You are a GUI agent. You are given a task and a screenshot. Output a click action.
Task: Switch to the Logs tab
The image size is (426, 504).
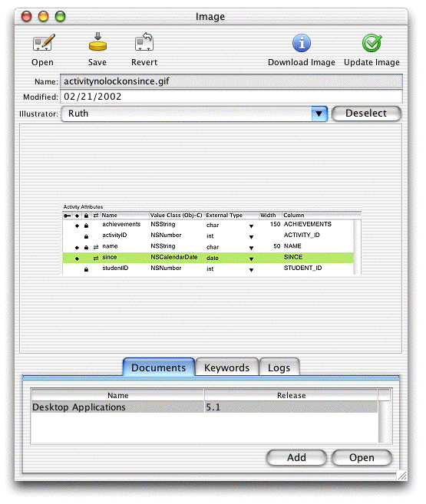[x=279, y=367]
